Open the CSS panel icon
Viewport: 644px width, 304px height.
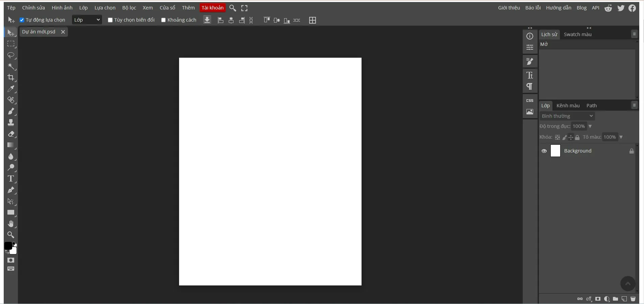[530, 101]
